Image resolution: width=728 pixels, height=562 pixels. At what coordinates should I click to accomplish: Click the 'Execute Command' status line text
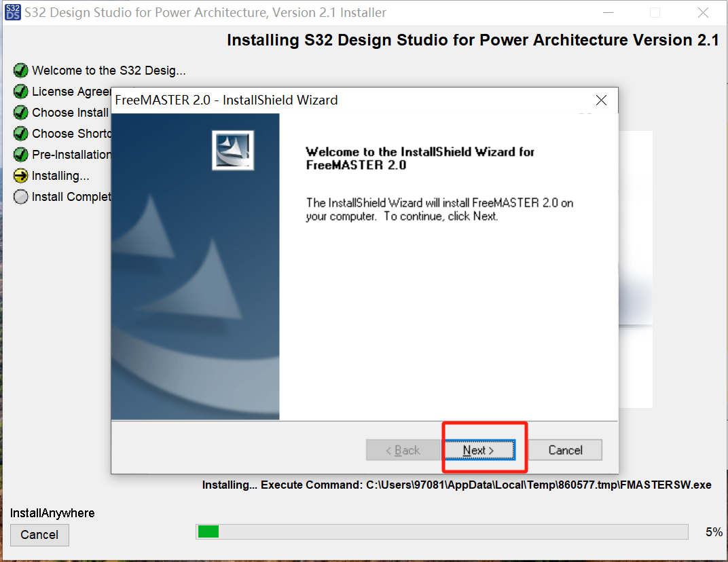tap(457, 485)
